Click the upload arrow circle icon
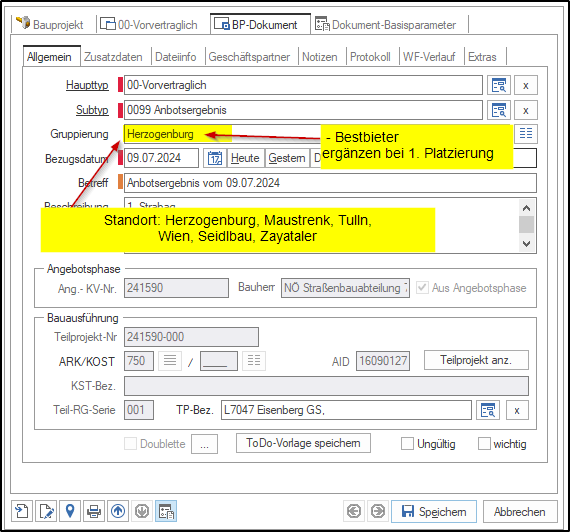Viewport: 570px width, 532px height. [118, 511]
